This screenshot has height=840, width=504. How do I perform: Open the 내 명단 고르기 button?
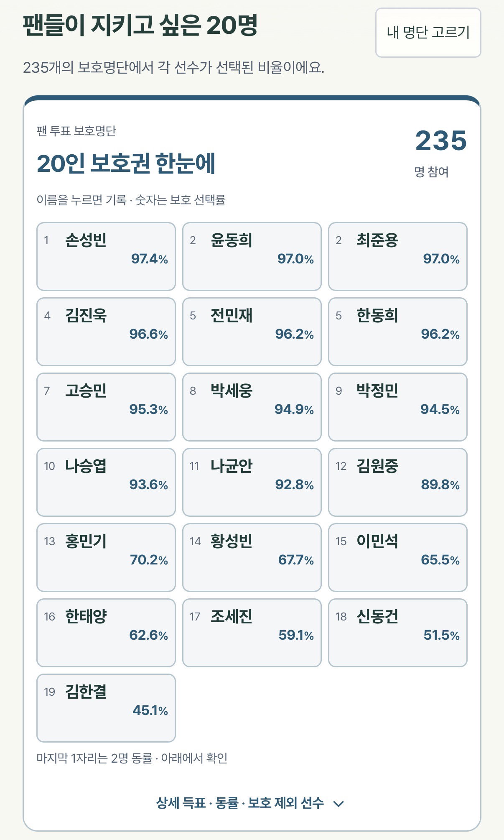(428, 33)
